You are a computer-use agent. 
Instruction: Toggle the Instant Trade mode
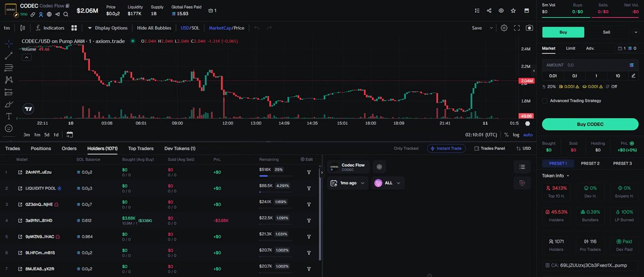[446, 148]
